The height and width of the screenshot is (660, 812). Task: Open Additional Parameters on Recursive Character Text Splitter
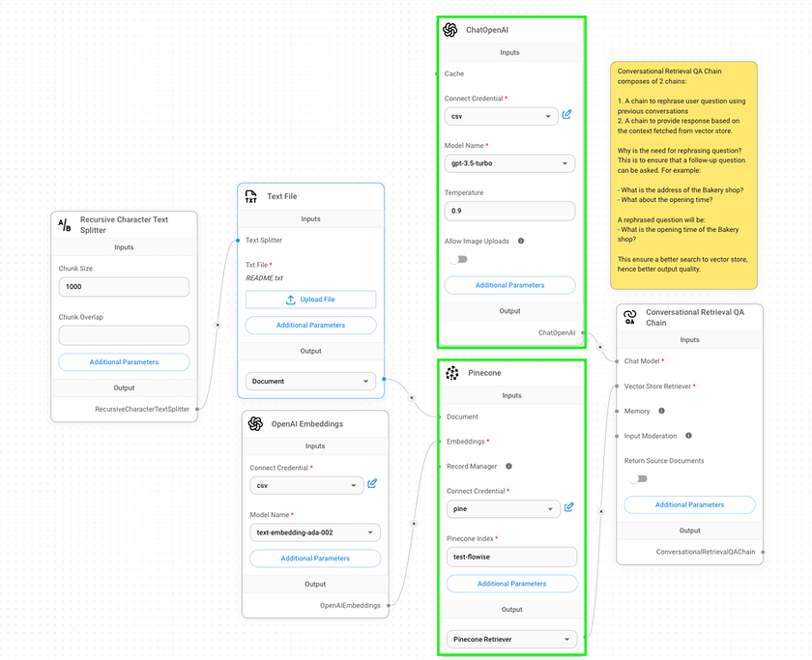tap(124, 361)
